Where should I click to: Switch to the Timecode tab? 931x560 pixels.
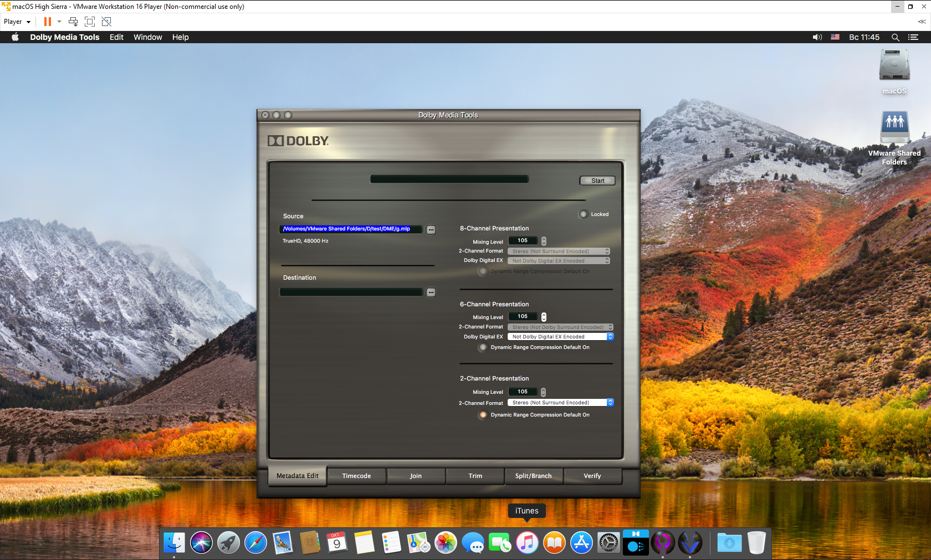point(356,476)
